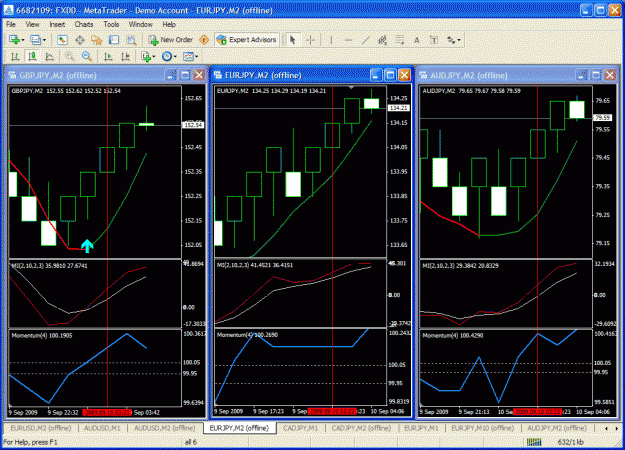Pick the equidistant channel tool

(383, 40)
